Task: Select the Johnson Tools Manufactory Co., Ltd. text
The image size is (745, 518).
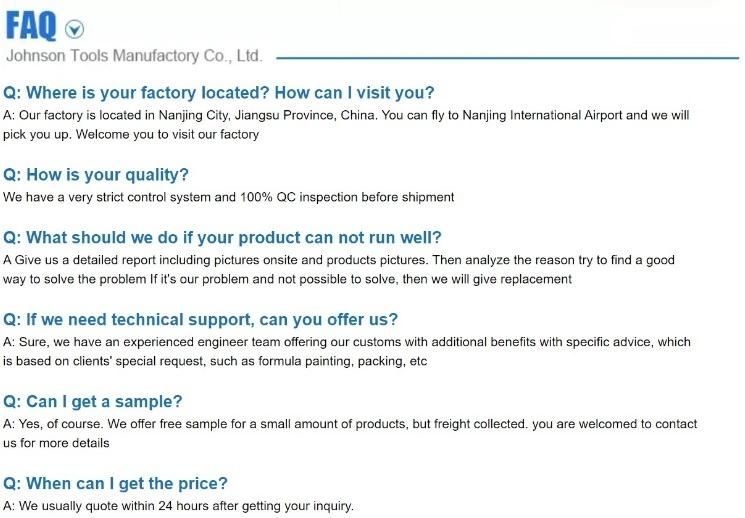Action: 134,56
